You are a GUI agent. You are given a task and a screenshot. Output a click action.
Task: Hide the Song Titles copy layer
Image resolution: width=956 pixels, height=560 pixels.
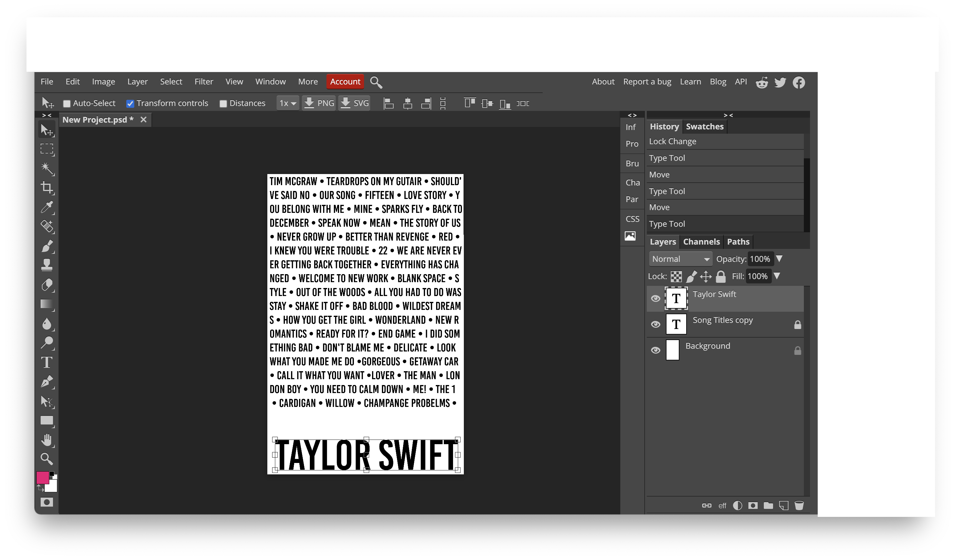coord(655,324)
